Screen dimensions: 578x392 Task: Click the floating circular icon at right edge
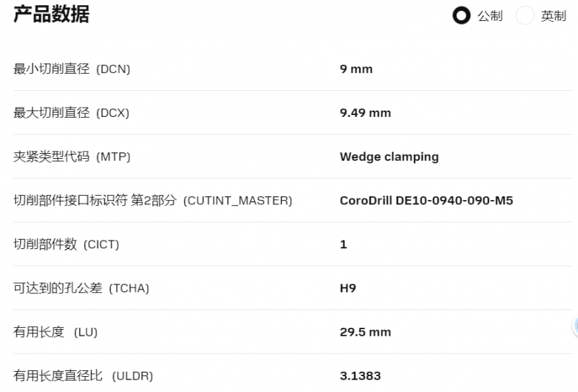[x=575, y=326]
